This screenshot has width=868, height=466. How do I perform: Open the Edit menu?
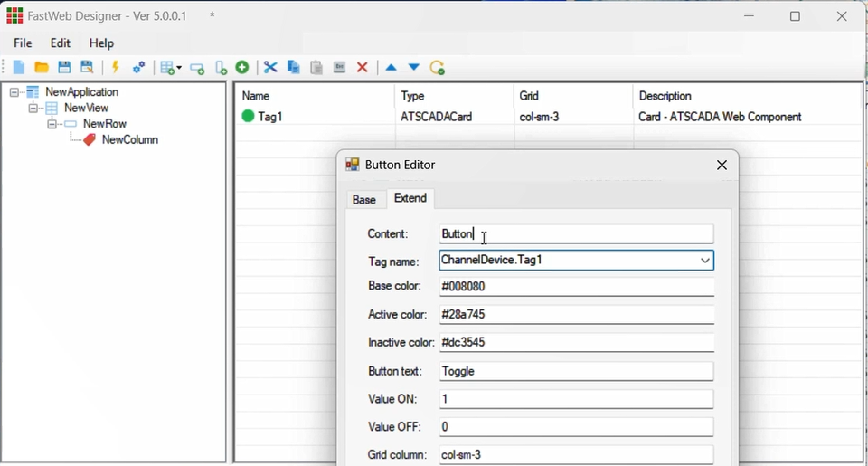[61, 43]
